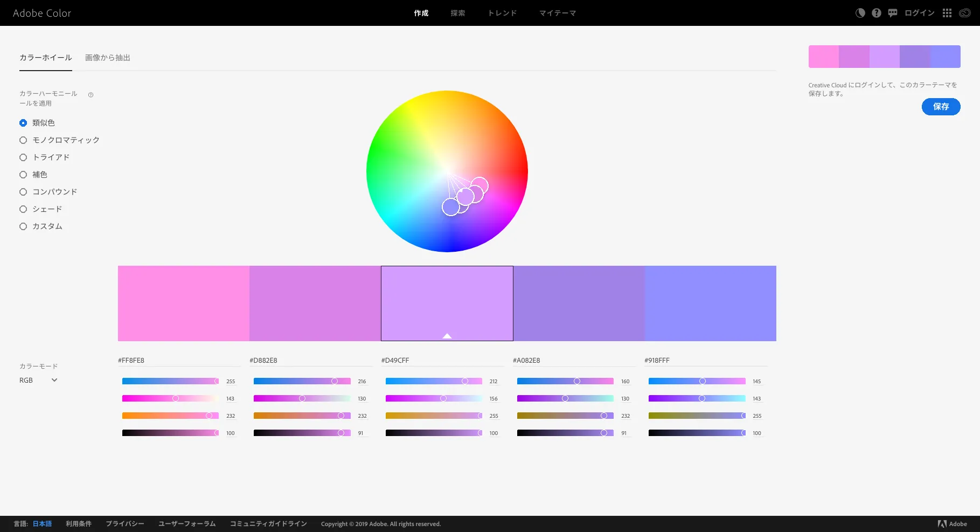Click the brightness slider showing 91 under #A082E8
The image size is (980, 532).
coord(565,433)
